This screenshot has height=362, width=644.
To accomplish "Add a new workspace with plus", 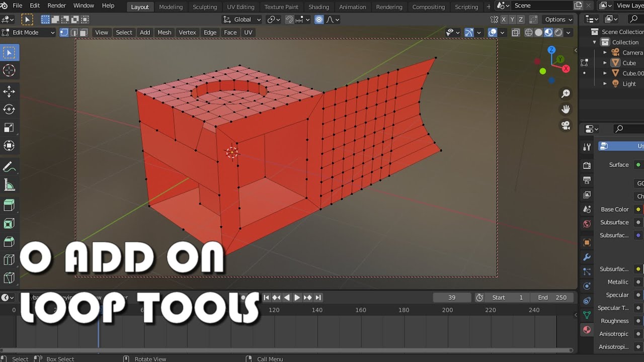I will click(488, 7).
